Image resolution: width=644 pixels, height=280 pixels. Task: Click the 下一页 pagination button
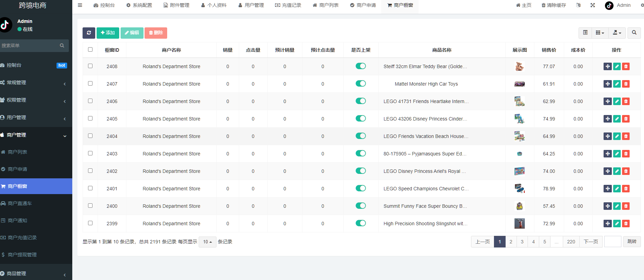pyautogui.click(x=591, y=242)
